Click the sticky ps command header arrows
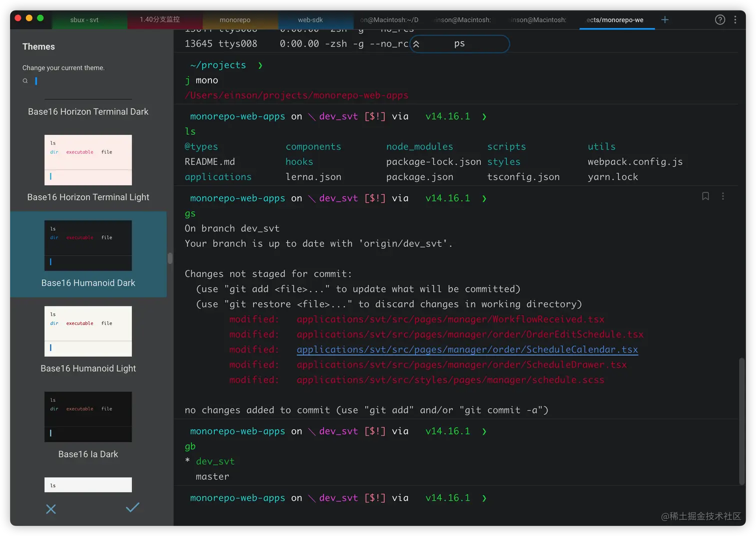Viewport: 756px width, 536px height. (416, 44)
